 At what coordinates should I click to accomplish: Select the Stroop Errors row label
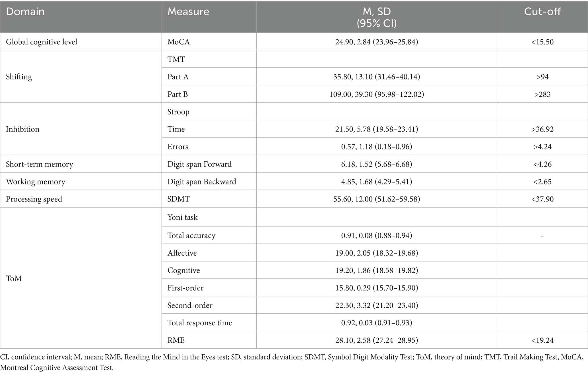(178, 147)
